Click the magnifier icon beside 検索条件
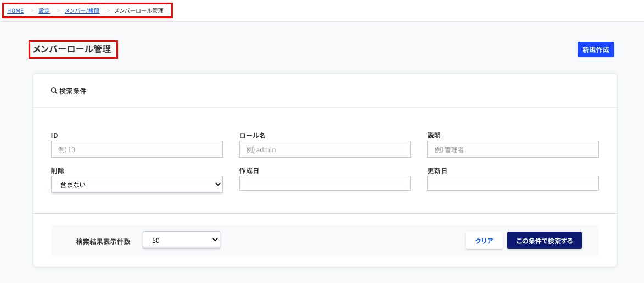This screenshot has width=644, height=283. coord(54,91)
